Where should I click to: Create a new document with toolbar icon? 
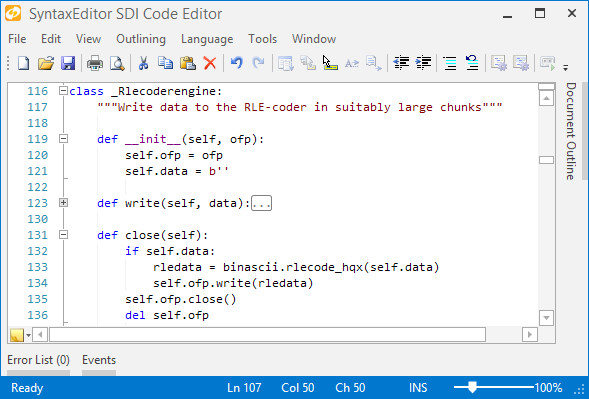[x=23, y=63]
